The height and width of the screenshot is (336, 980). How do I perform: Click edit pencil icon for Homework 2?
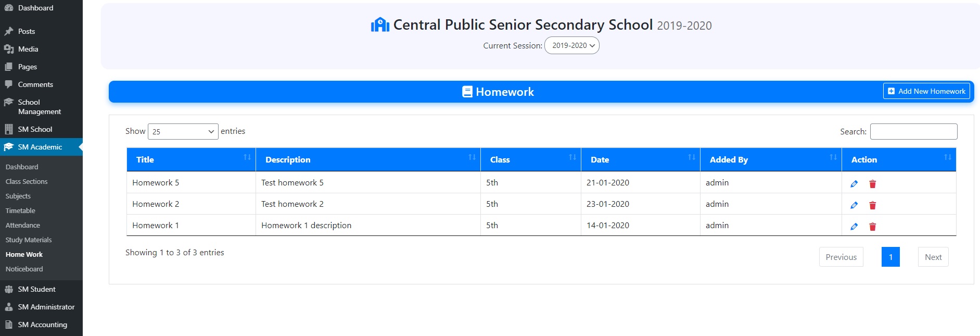(854, 205)
